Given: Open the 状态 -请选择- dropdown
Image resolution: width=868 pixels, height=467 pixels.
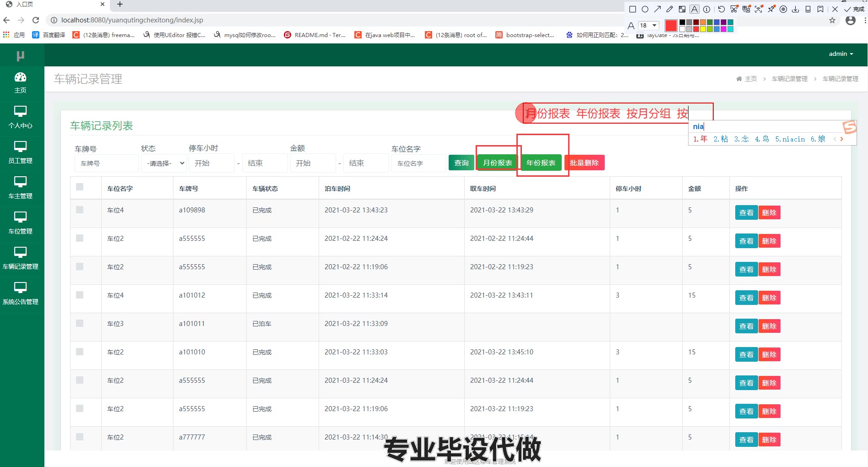Looking at the screenshot, I should pos(163,163).
